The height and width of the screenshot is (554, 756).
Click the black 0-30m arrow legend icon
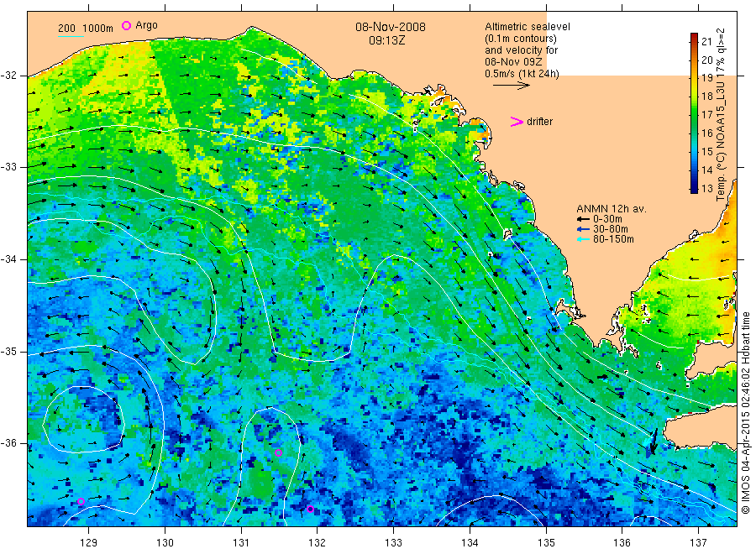pos(583,219)
